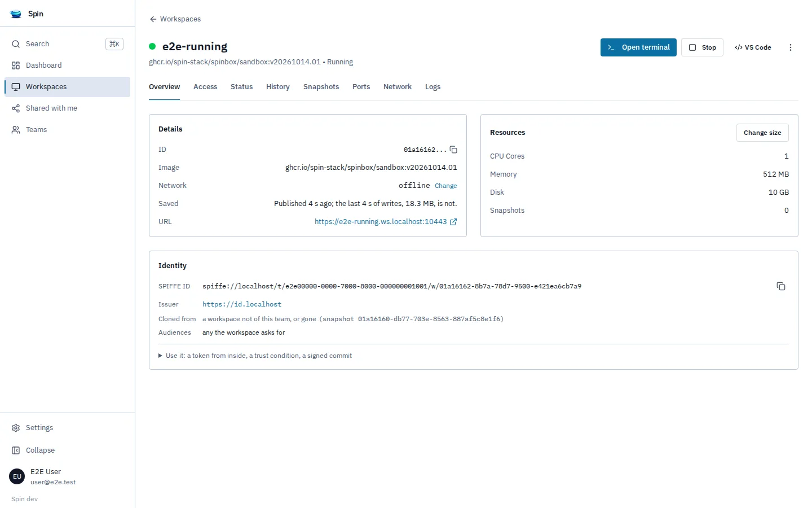Open the workspace URL external link icon
812x508 pixels.
click(x=453, y=222)
